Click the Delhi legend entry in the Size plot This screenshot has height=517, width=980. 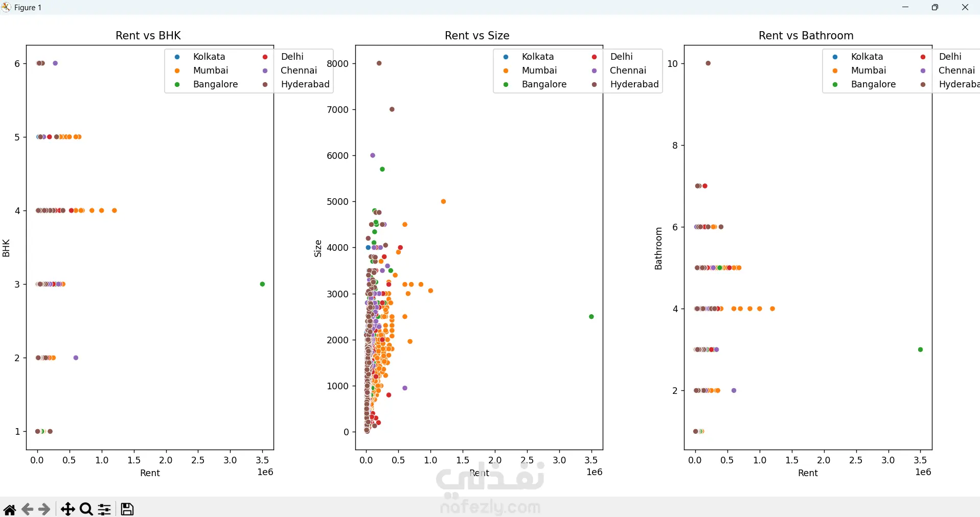[612, 57]
